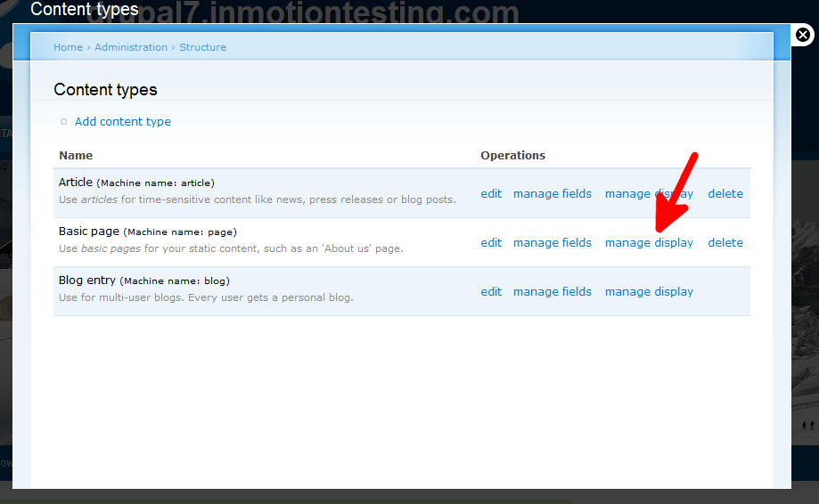Select the Name column header
Screen dimensions: 819x504
click(76, 156)
